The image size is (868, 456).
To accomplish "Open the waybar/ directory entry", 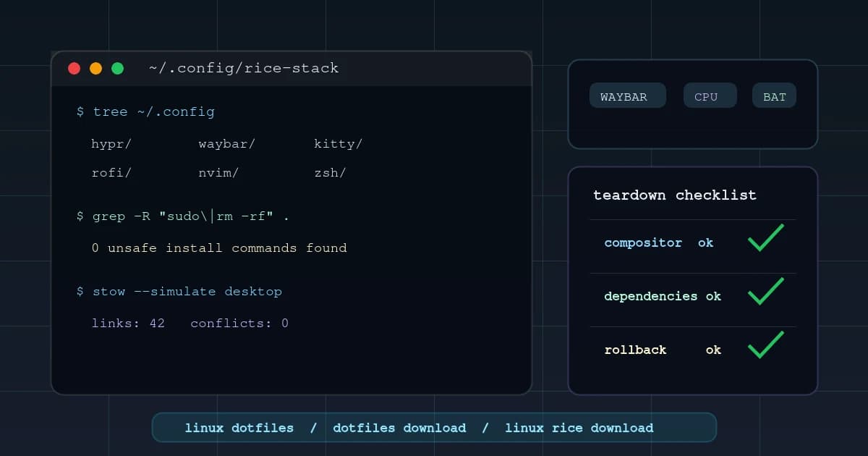I will point(227,144).
